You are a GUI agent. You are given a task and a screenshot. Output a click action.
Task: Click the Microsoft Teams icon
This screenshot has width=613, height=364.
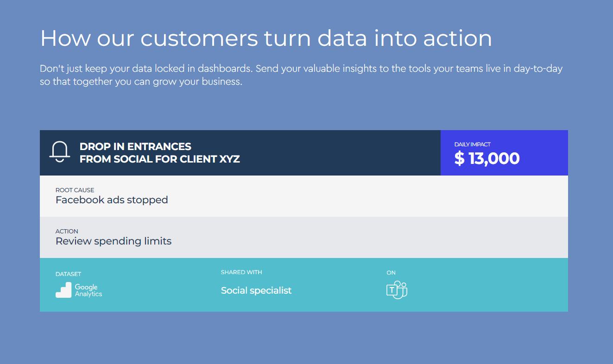pyautogui.click(x=397, y=290)
